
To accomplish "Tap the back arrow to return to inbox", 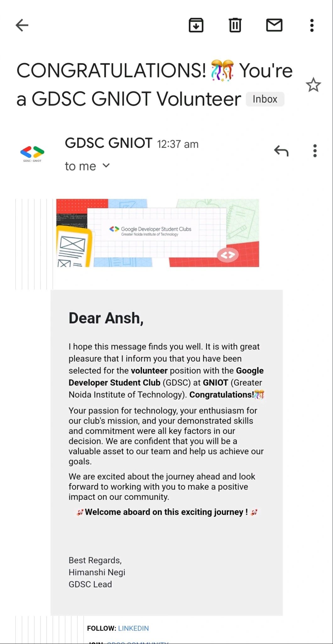I will coord(21,25).
